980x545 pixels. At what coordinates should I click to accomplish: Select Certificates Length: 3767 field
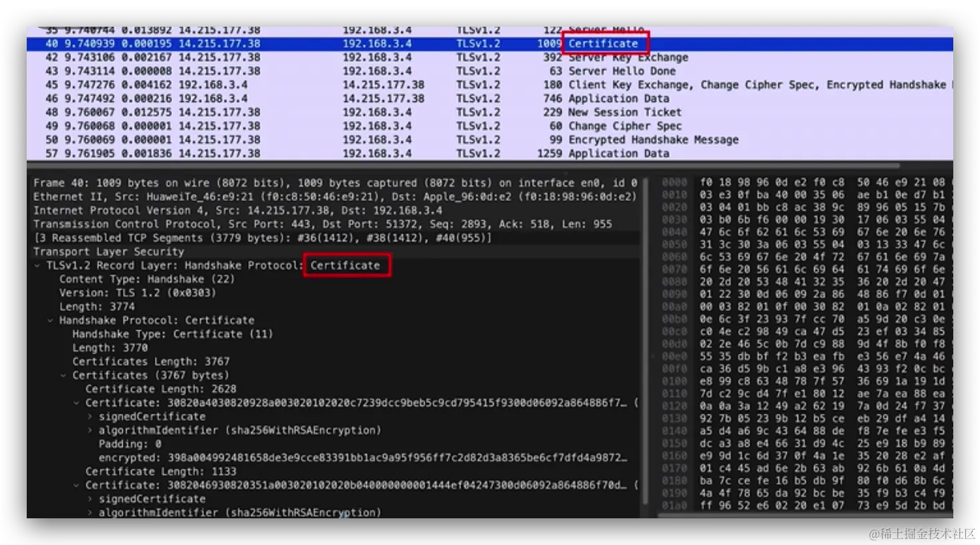150,362
